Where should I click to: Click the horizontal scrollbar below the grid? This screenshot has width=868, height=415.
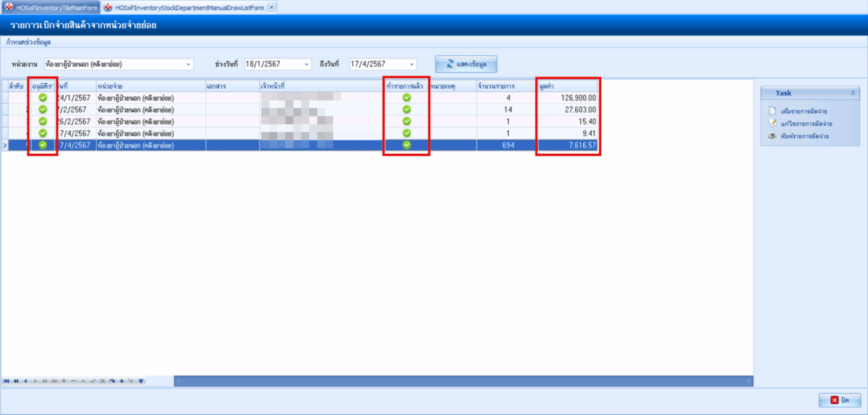pos(463,380)
